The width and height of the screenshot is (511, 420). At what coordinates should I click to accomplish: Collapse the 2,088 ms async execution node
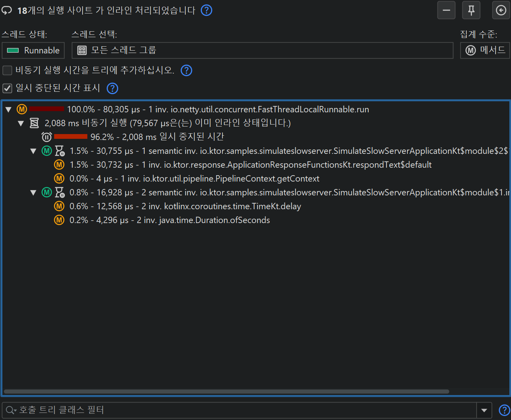tap(21, 123)
